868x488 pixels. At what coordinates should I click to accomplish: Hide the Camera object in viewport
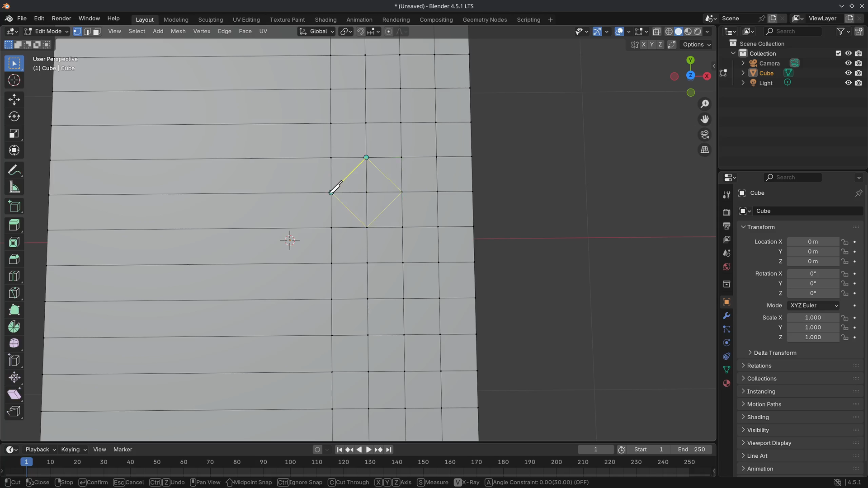848,63
